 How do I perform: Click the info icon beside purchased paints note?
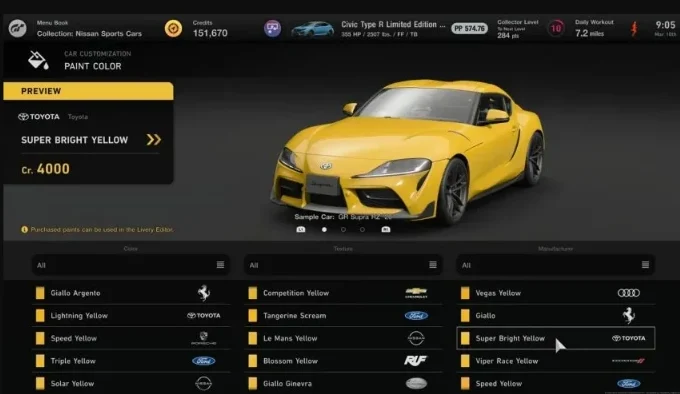pyautogui.click(x=25, y=229)
